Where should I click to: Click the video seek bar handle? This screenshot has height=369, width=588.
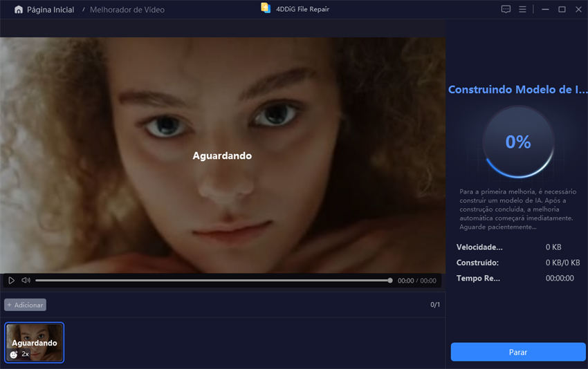pyautogui.click(x=390, y=281)
